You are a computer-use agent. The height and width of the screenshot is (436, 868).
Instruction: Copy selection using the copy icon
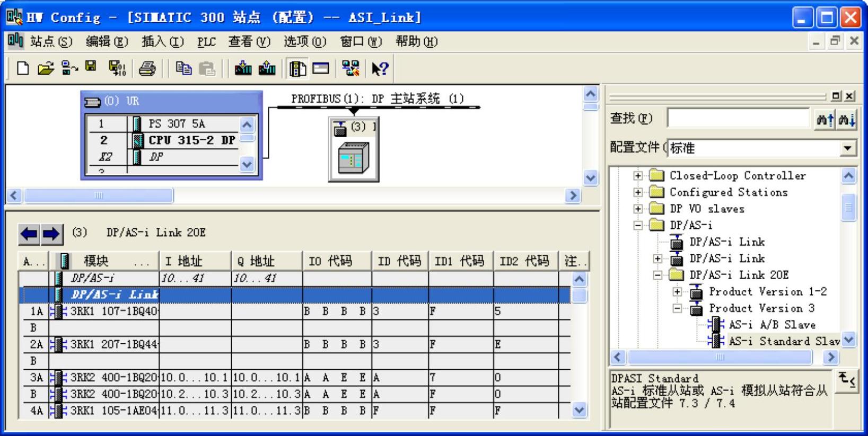point(183,68)
